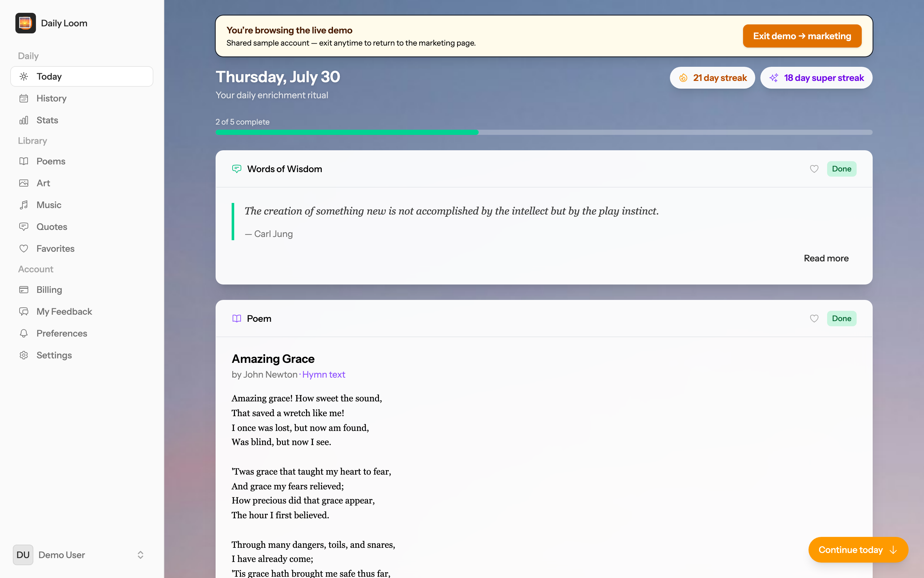This screenshot has height=578, width=924.
Task: Click 'Shared sample account' banner description
Action: (x=351, y=43)
